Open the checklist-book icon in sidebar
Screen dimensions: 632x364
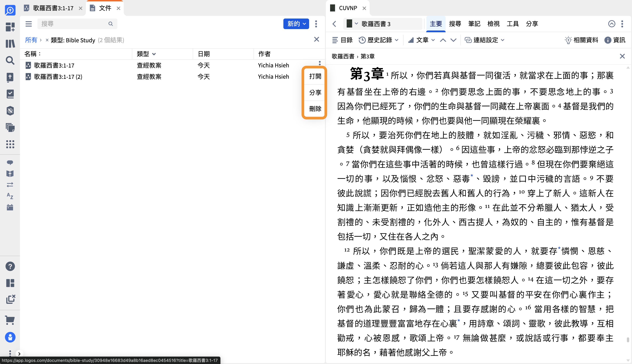coord(10,94)
